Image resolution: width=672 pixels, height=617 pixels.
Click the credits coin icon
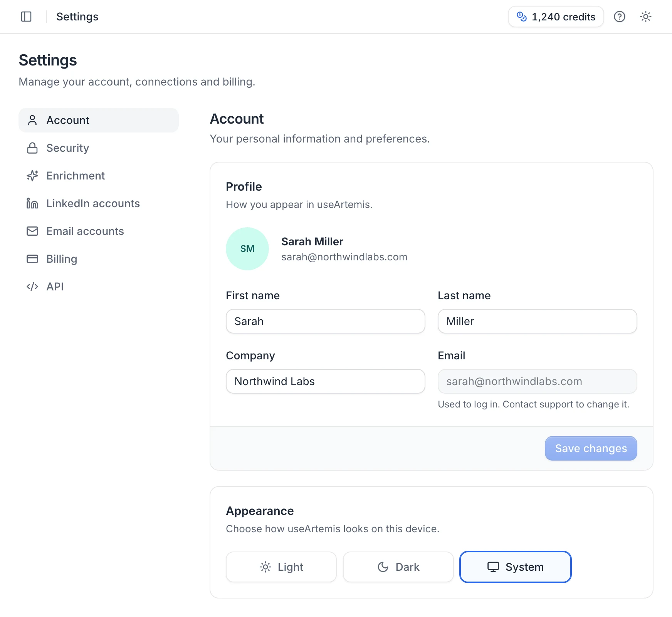coord(522,17)
